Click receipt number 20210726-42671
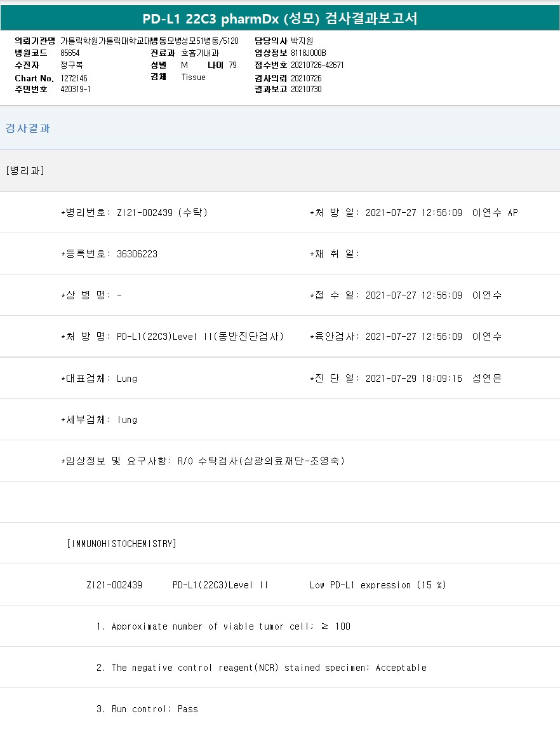560x730 pixels. 317,65
